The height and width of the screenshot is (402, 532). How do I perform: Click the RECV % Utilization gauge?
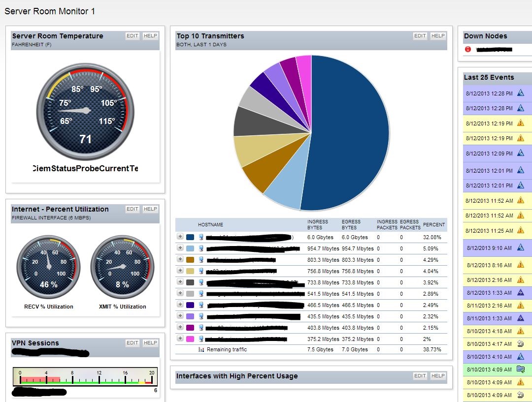coord(48,267)
